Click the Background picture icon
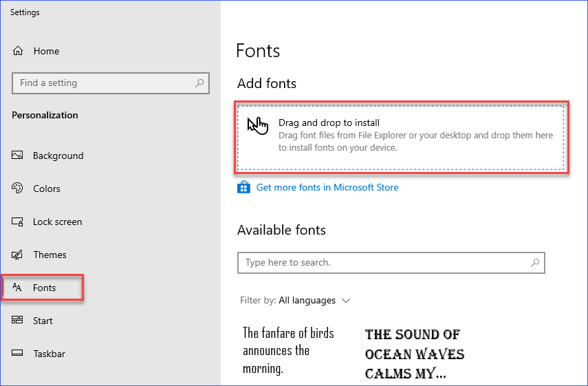 coord(17,155)
